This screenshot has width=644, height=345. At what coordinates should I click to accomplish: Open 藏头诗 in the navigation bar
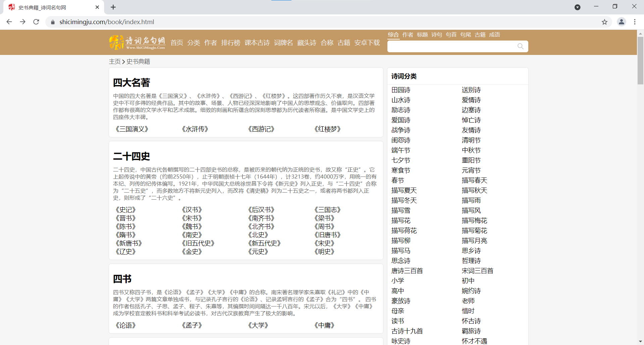(x=307, y=43)
